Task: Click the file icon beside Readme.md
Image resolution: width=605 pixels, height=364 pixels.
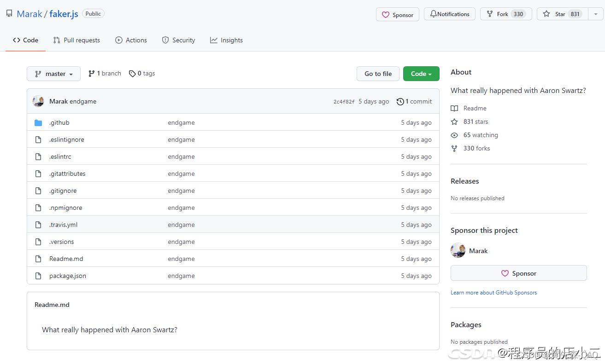Action: (38, 259)
